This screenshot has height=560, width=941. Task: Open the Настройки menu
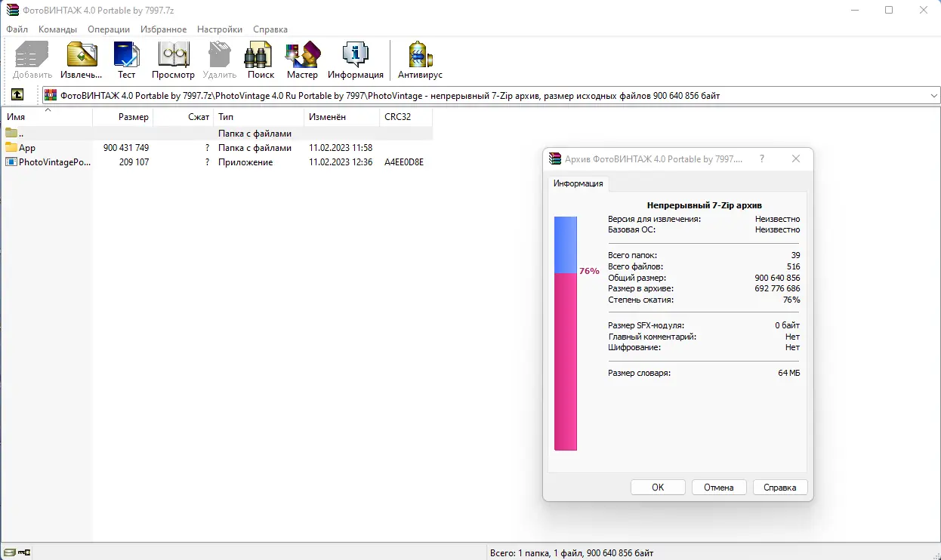tap(220, 29)
